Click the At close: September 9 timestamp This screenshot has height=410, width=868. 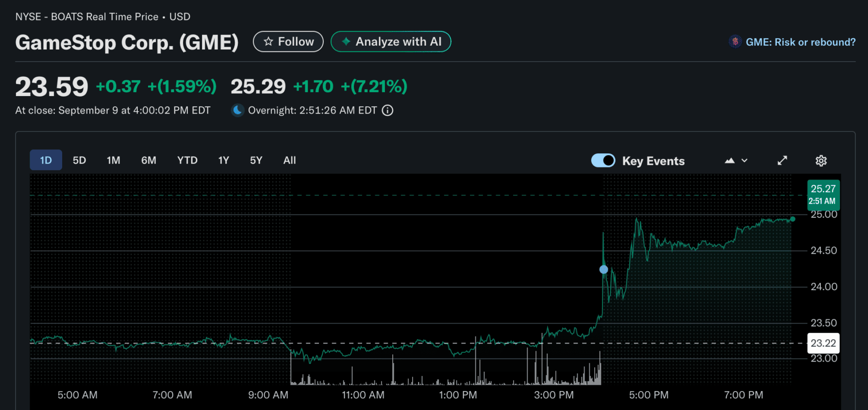113,111
